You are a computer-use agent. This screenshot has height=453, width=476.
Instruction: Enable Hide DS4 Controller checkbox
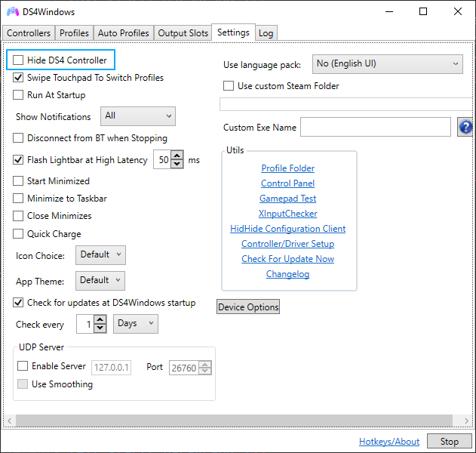point(19,60)
